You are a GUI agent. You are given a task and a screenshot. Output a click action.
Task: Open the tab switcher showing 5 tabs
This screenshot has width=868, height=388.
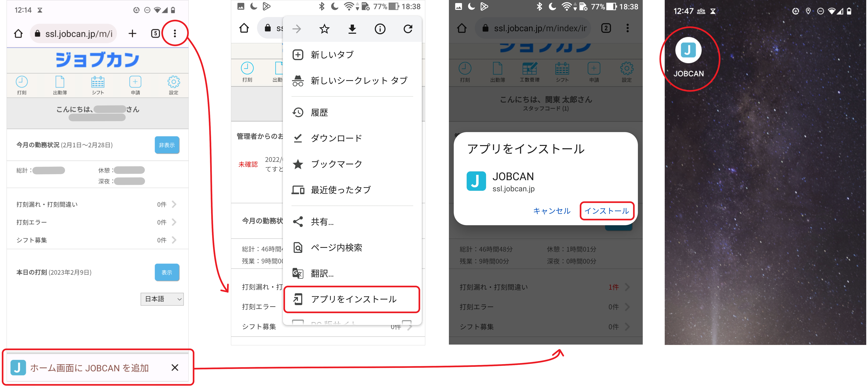[x=155, y=33]
